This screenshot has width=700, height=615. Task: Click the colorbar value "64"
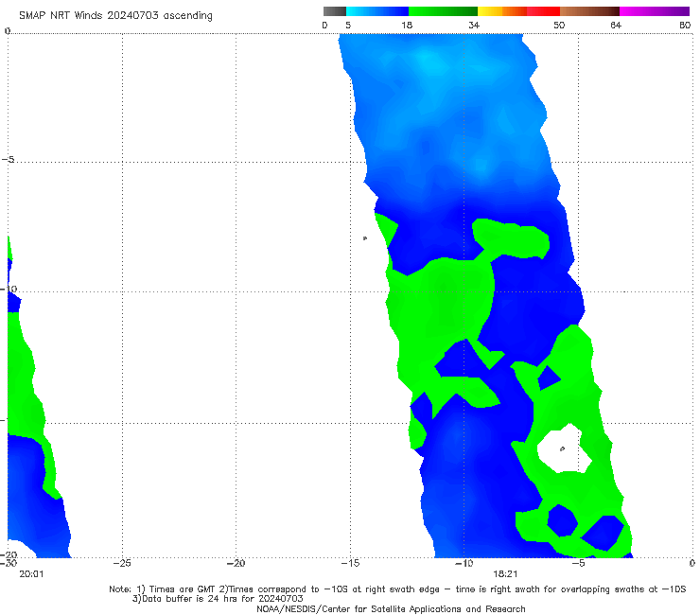[x=616, y=25]
